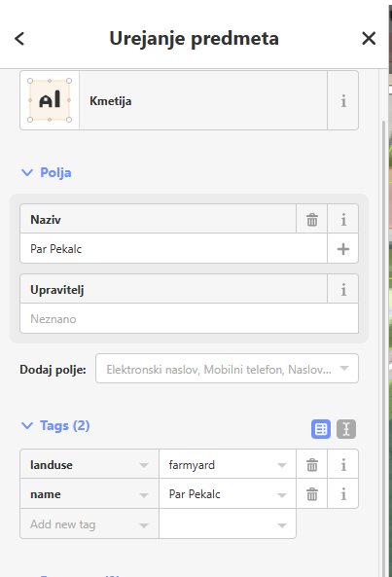Edit the Naziv value Par Pekalc
The width and height of the screenshot is (392, 577).
[173, 249]
